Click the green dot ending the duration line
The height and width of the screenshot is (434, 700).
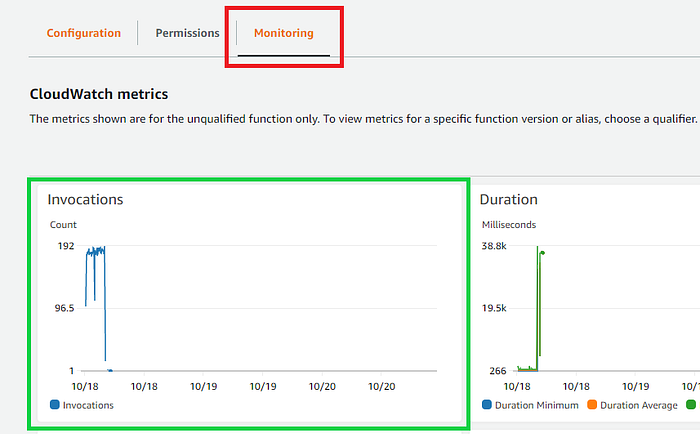point(542,253)
